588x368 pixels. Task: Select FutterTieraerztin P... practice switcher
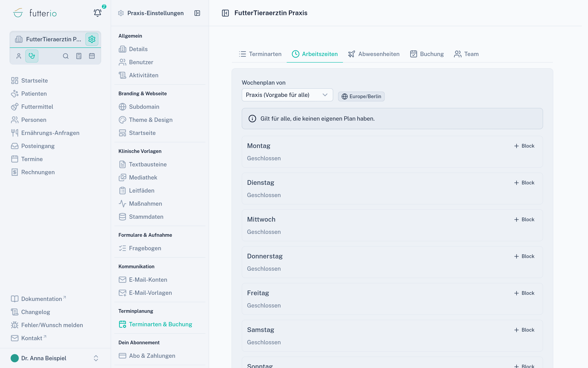tap(48, 39)
